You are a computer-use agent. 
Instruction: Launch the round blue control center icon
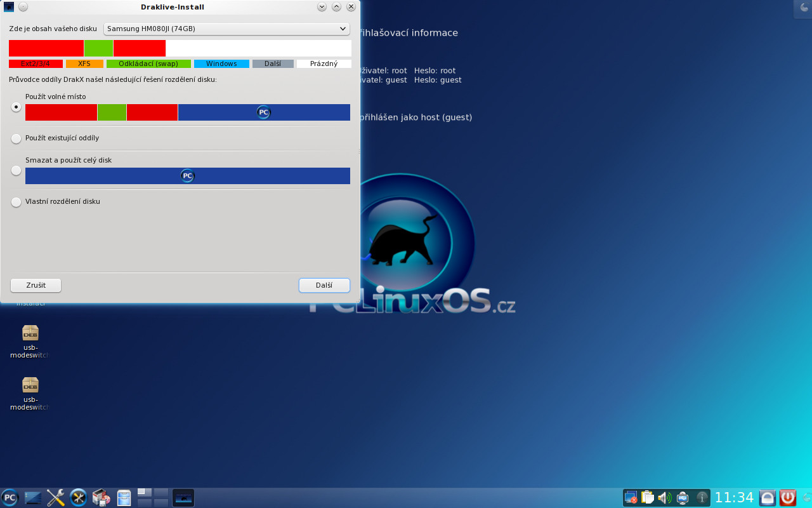click(x=78, y=498)
